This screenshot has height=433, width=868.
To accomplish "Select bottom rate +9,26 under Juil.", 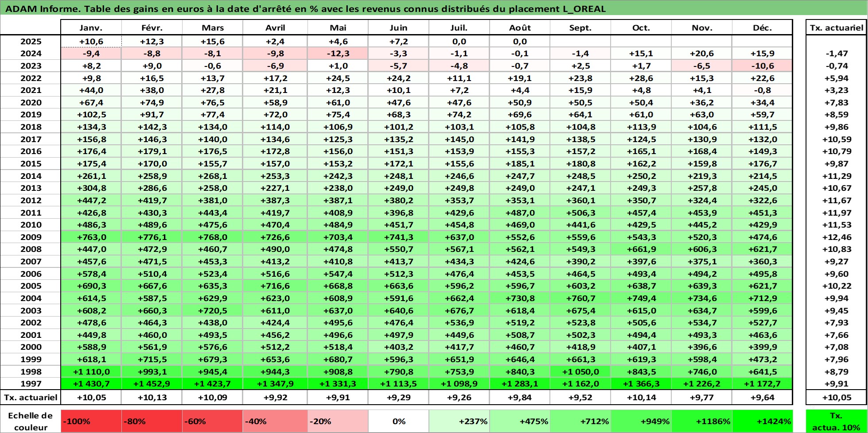I will 459,398.
